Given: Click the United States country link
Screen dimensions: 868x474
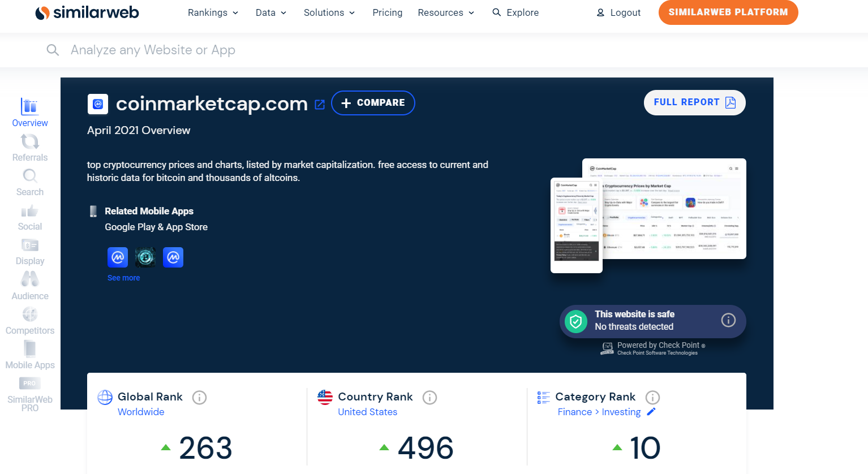Looking at the screenshot, I should (368, 412).
